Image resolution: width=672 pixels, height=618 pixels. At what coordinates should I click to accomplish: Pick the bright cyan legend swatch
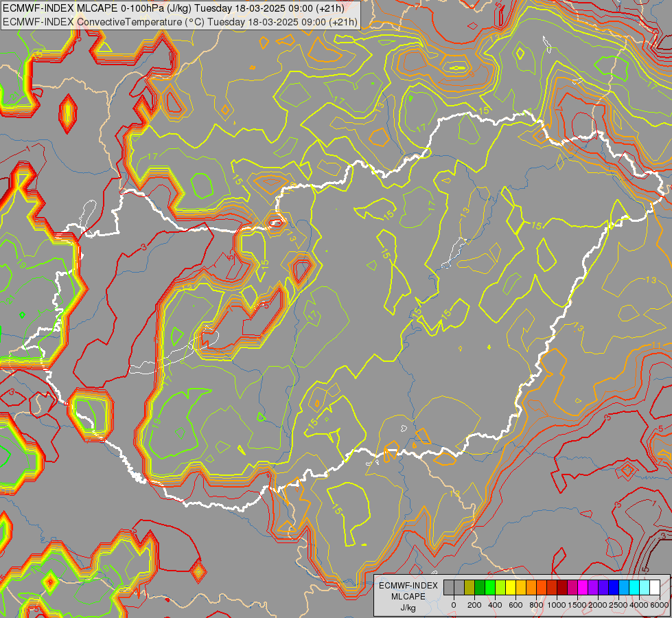pyautogui.click(x=635, y=587)
